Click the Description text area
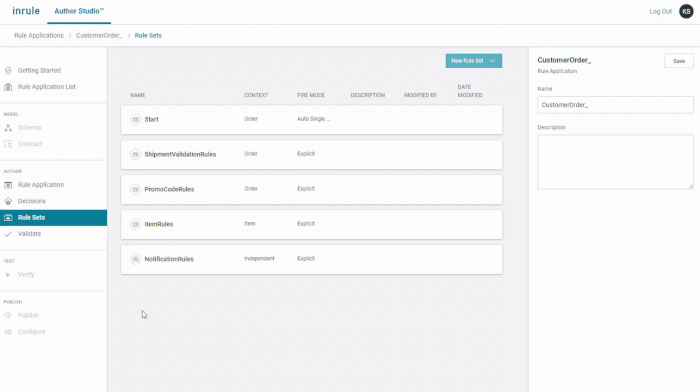This screenshot has height=392, width=700. pyautogui.click(x=615, y=162)
